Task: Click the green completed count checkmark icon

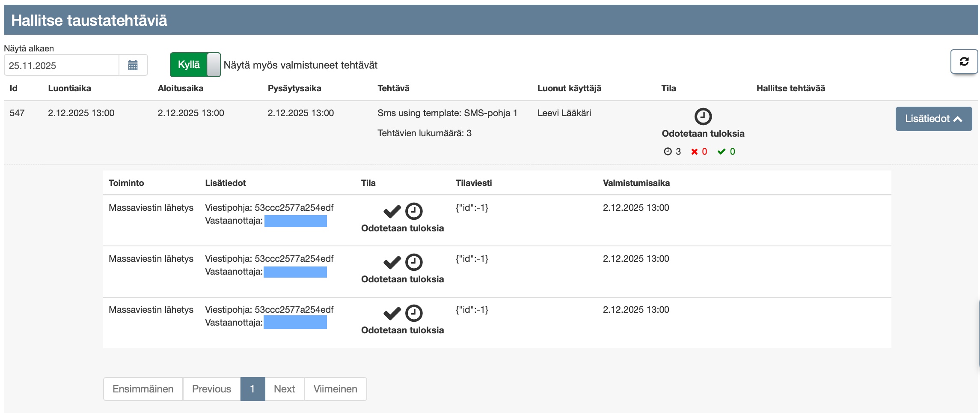Action: point(722,152)
